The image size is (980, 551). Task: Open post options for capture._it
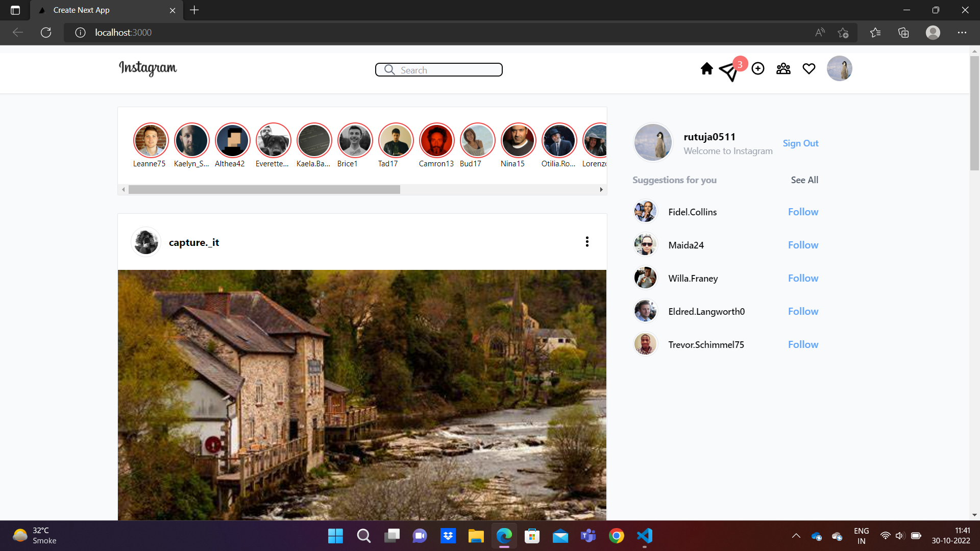pyautogui.click(x=587, y=241)
